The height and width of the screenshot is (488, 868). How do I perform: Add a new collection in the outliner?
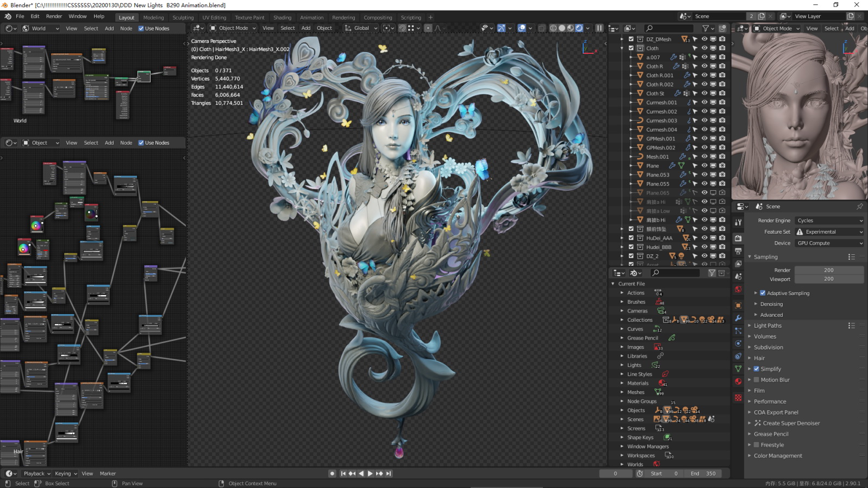(x=722, y=28)
